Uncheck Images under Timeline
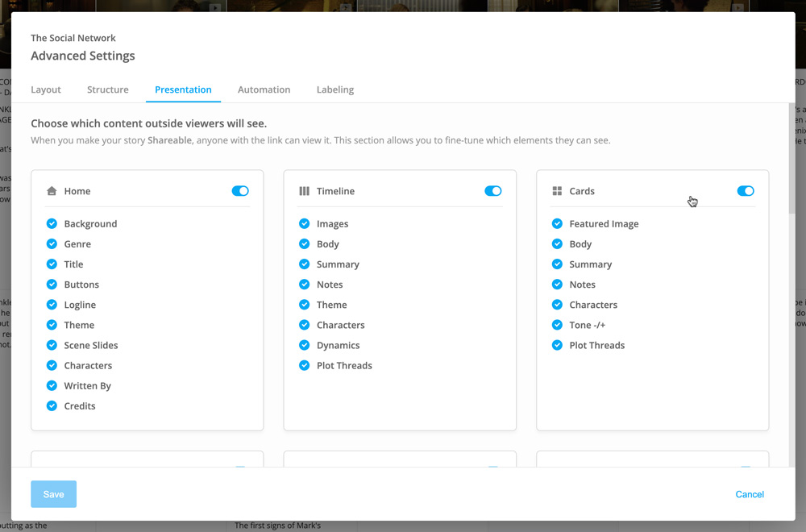Image resolution: width=806 pixels, height=532 pixels. click(x=305, y=223)
